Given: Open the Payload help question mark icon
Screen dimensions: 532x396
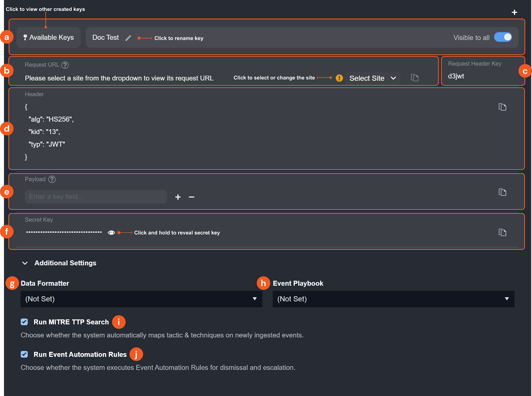Looking at the screenshot, I should coord(52,179).
